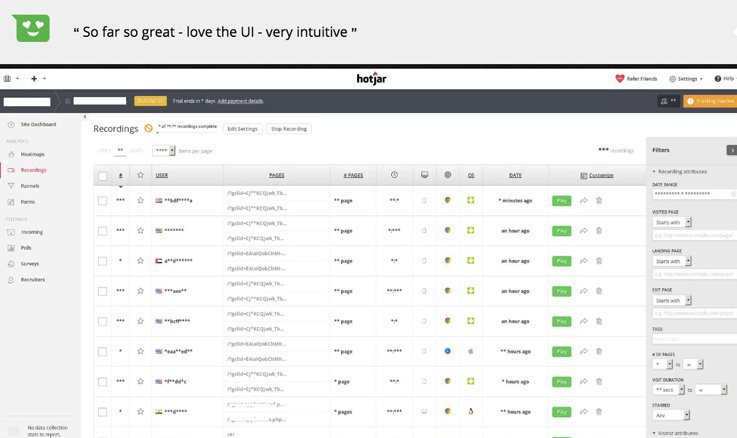This screenshot has width=737, height=438.
Task: Open Forms in sidebar
Action: (x=27, y=202)
